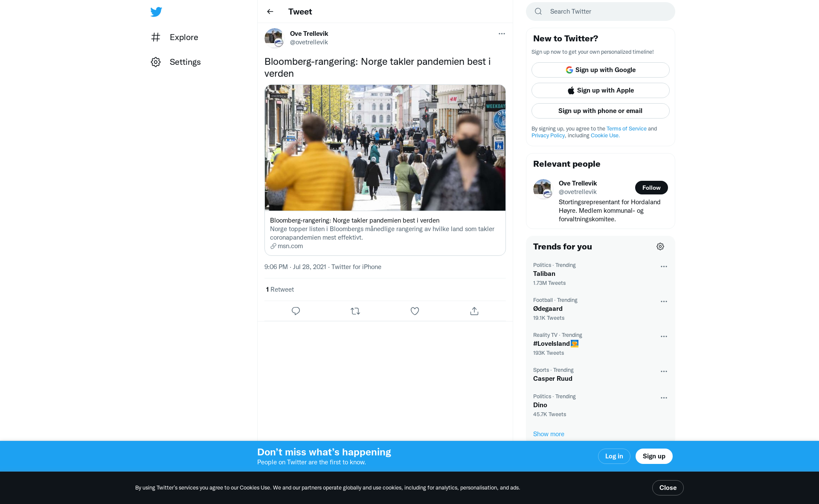Image resolution: width=819 pixels, height=504 pixels.
Task: Like the tweet with heart icon
Action: pyautogui.click(x=415, y=311)
